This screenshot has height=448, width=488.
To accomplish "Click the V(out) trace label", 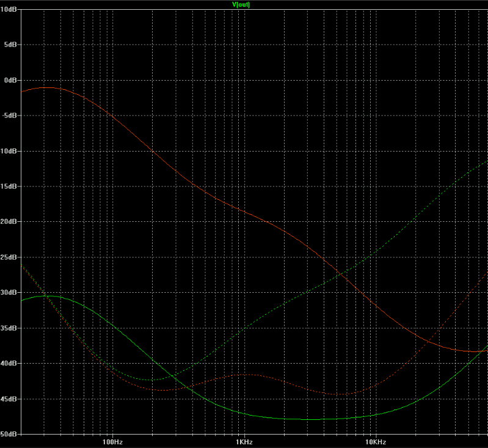I will [x=241, y=4].
